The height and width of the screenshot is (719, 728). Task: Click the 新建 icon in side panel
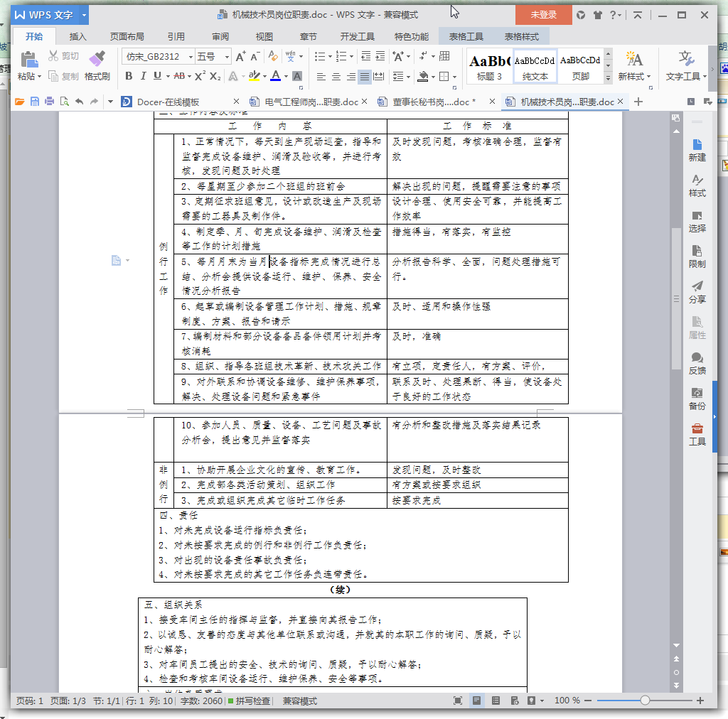coord(697,151)
